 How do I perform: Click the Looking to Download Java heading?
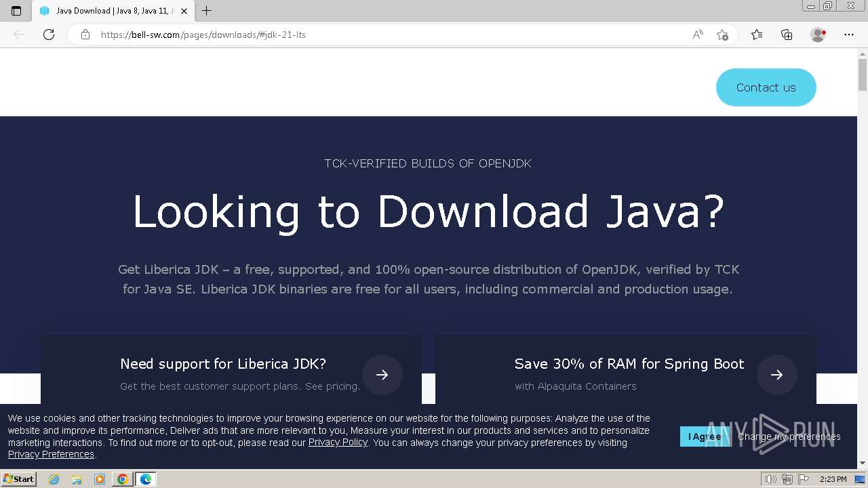click(x=429, y=211)
